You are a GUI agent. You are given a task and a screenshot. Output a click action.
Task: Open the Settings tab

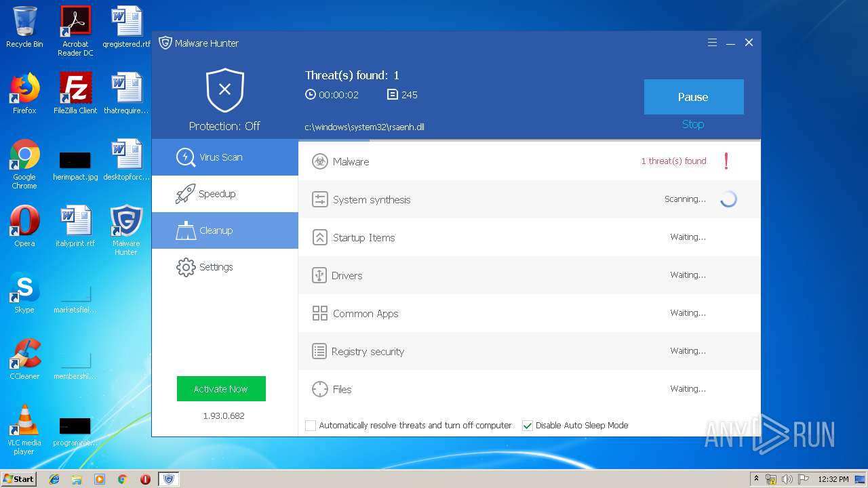[225, 267]
